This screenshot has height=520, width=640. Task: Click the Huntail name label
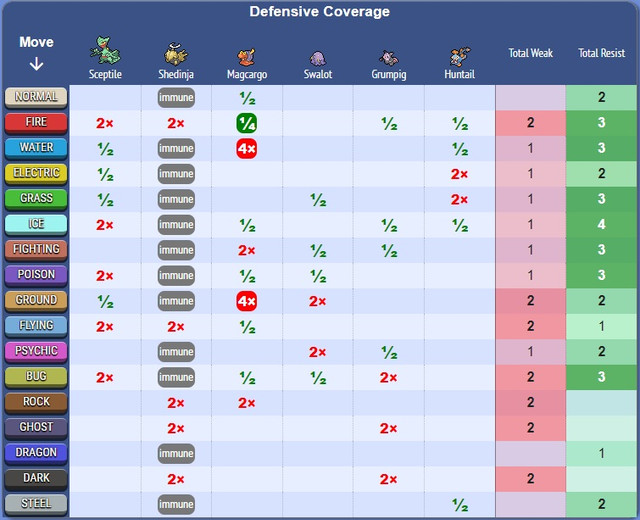(x=460, y=74)
